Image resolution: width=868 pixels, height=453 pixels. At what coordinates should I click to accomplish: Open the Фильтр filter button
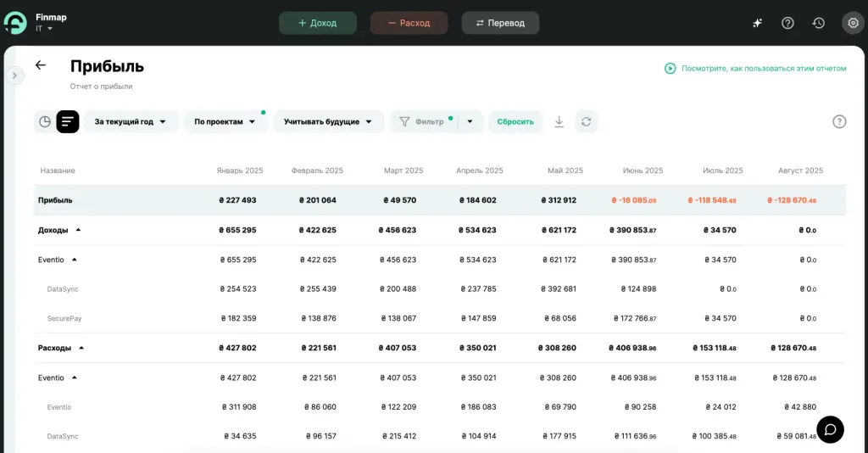coord(424,121)
